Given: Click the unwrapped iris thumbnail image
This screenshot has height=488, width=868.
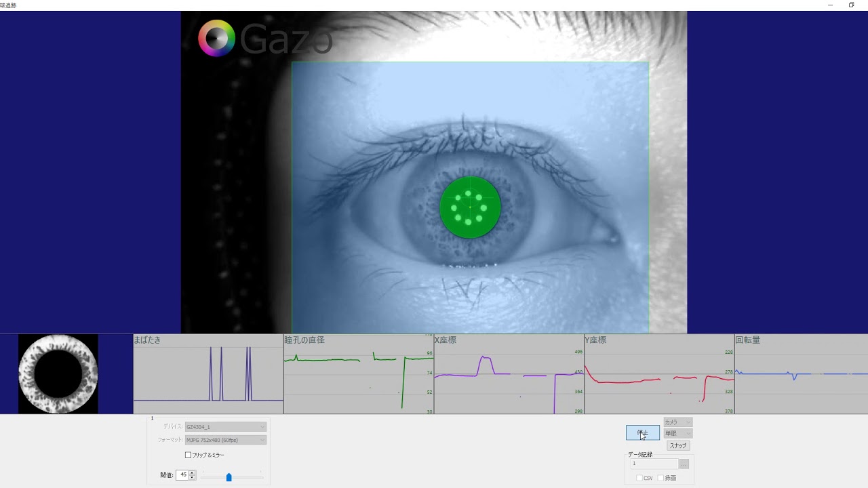Looking at the screenshot, I should [x=58, y=373].
